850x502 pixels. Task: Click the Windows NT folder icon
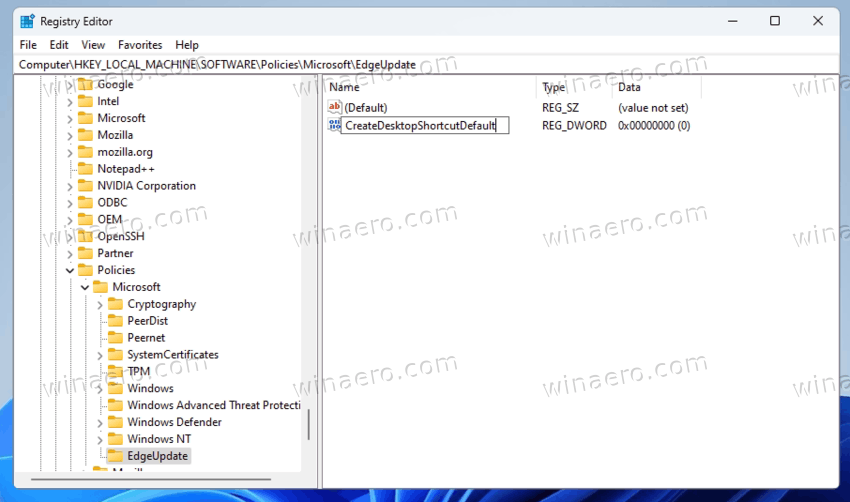tap(115, 439)
